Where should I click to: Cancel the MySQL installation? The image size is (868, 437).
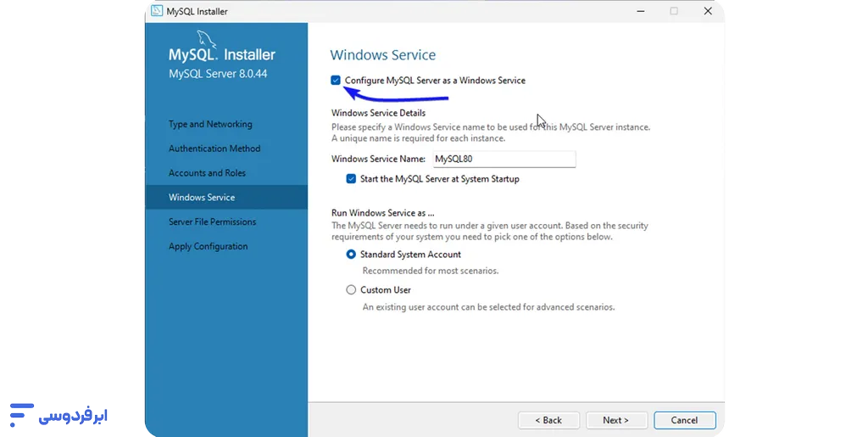click(684, 420)
